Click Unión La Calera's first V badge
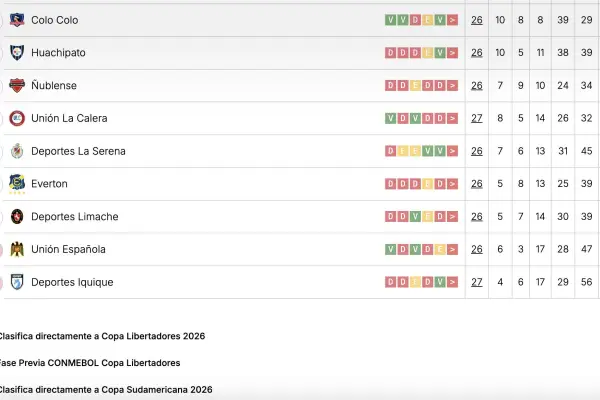This screenshot has height=400, width=600. click(x=390, y=118)
